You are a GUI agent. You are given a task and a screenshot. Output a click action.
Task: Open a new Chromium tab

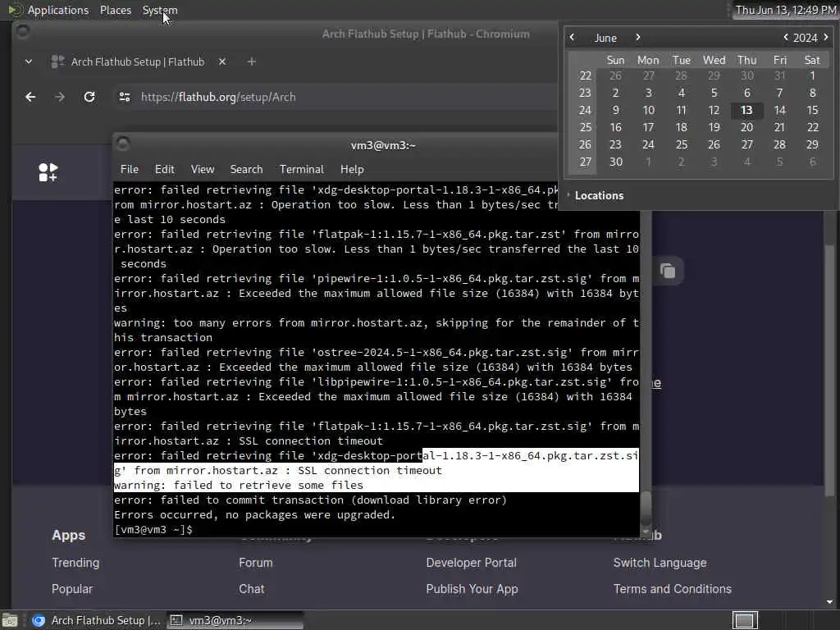point(251,62)
